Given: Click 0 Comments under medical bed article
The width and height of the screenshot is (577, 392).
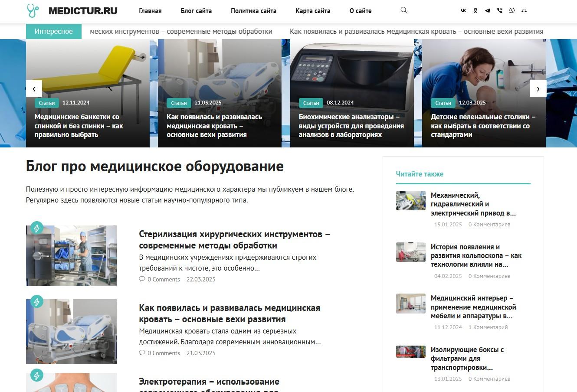Looking at the screenshot, I should coord(164,353).
